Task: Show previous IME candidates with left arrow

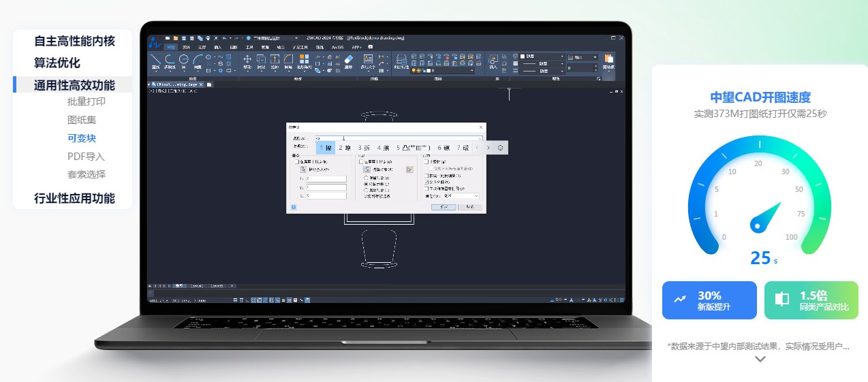Action: coord(477,147)
